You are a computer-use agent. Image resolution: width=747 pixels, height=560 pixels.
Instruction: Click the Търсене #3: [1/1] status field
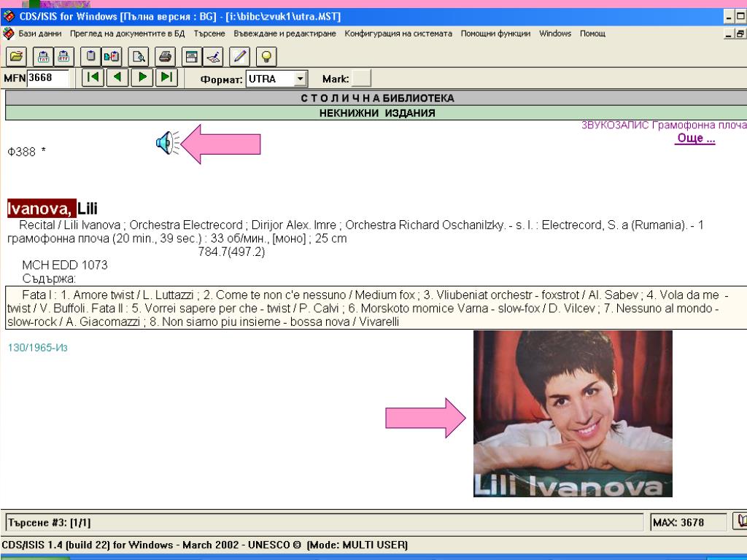(x=324, y=522)
